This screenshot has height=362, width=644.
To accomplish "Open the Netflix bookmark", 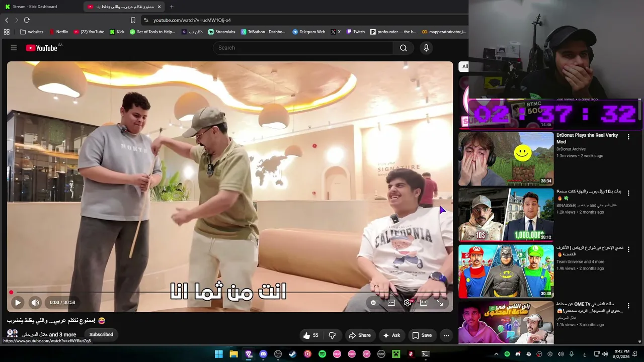I will (58, 32).
